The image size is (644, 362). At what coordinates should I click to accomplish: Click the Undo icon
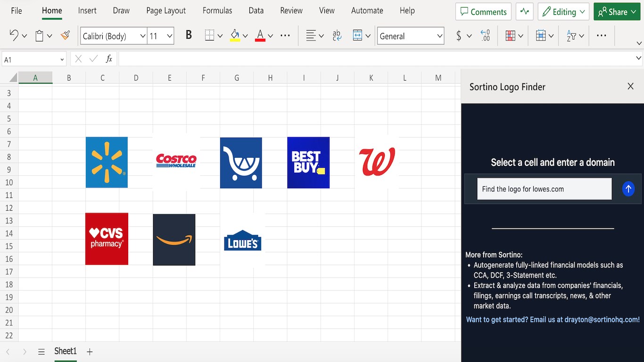(14, 36)
